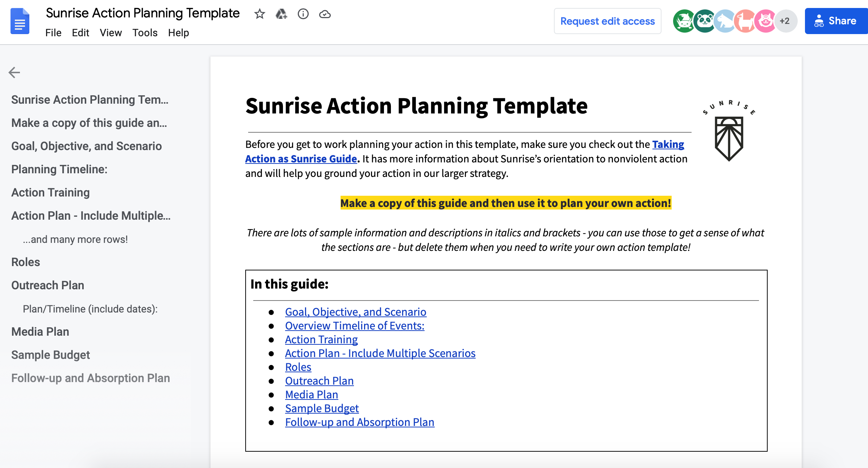Follow the Outreach Plan link in guide list
Screen dimensions: 868x468
pos(319,381)
